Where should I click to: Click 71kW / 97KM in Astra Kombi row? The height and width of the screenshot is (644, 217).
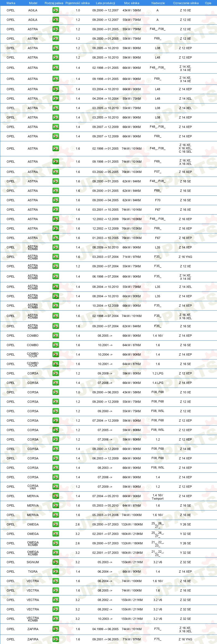(132, 257)
